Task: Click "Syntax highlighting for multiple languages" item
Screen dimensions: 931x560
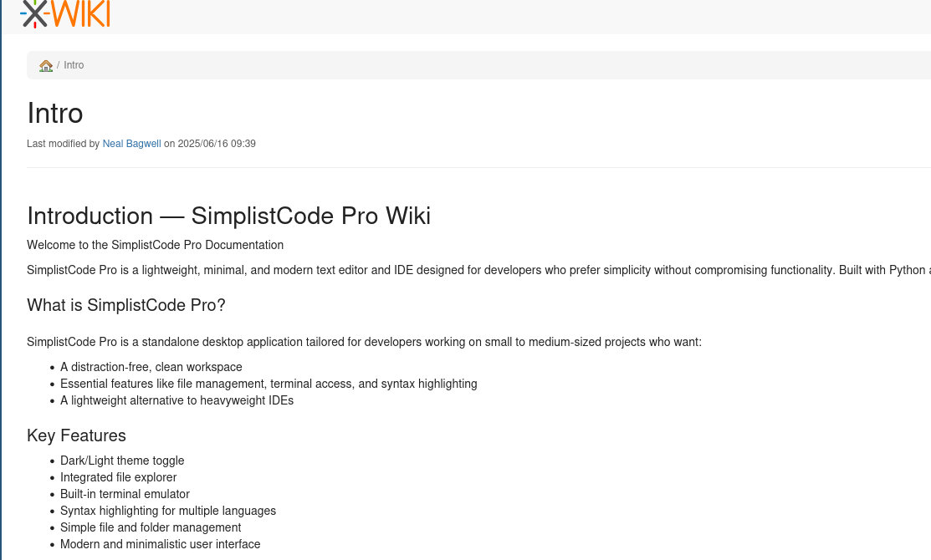Action: (168, 511)
